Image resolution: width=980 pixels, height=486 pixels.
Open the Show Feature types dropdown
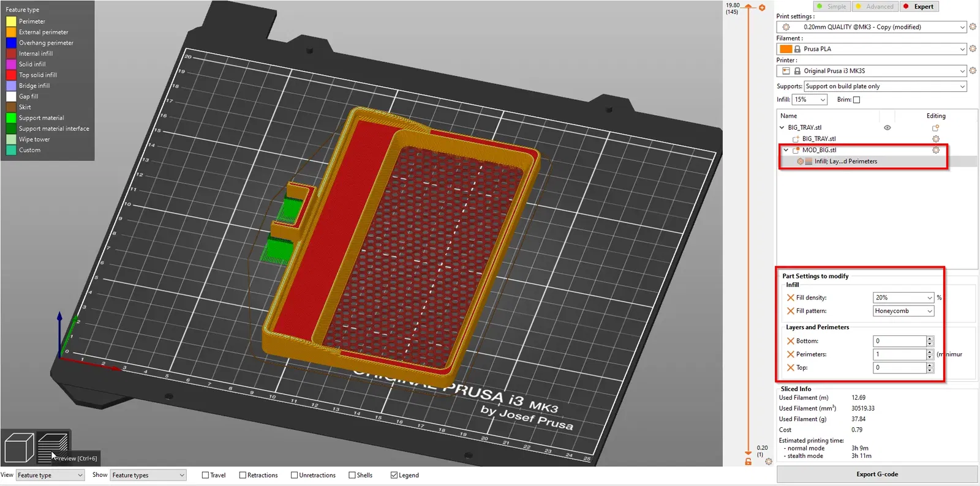tap(148, 475)
